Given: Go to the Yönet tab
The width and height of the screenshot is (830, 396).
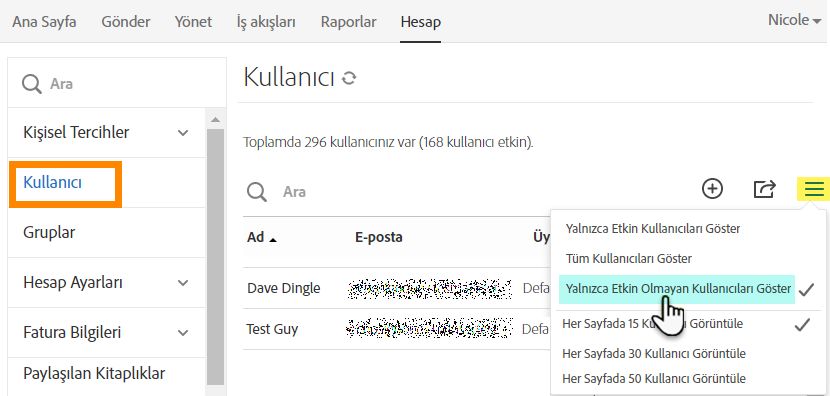Looking at the screenshot, I should [193, 22].
